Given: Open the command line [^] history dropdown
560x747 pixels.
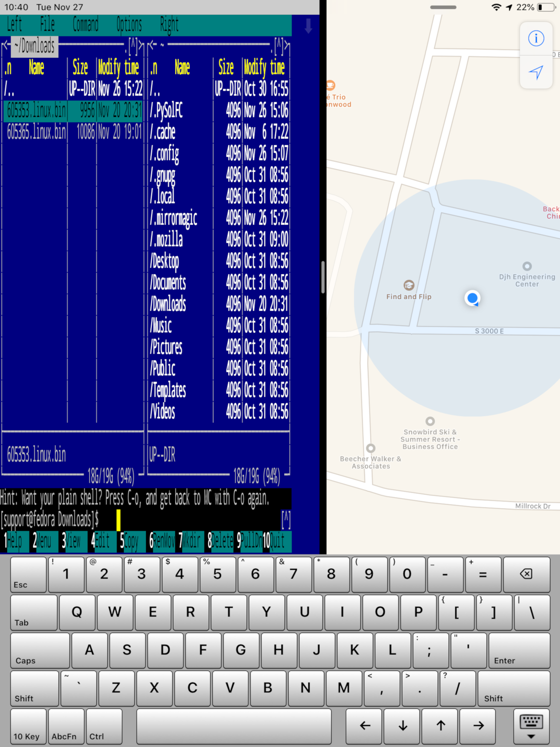Looking at the screenshot, I should coord(286,520).
